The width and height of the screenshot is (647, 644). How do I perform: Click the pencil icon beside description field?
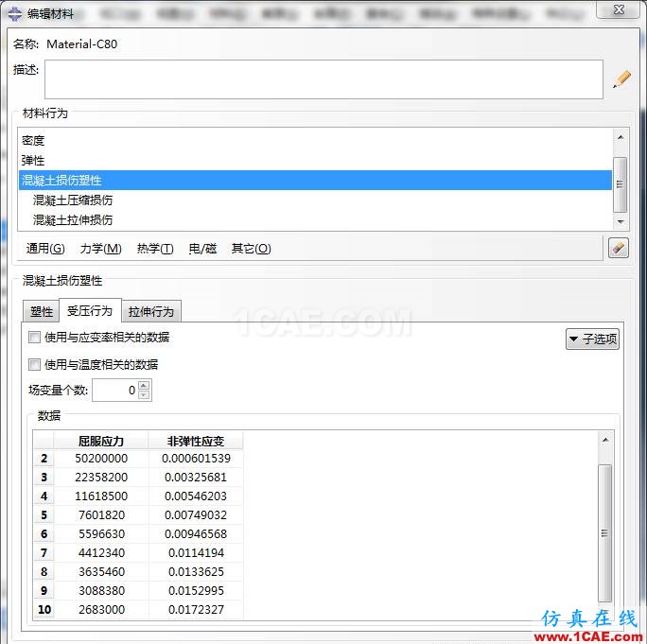coord(621,78)
